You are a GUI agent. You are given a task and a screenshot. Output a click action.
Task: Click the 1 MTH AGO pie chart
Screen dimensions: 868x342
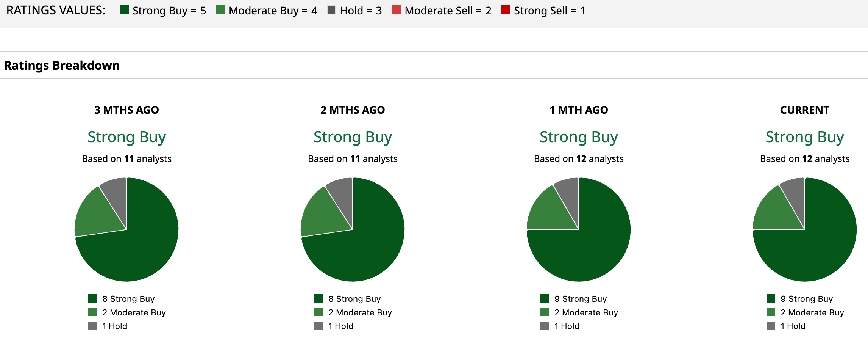click(x=579, y=229)
